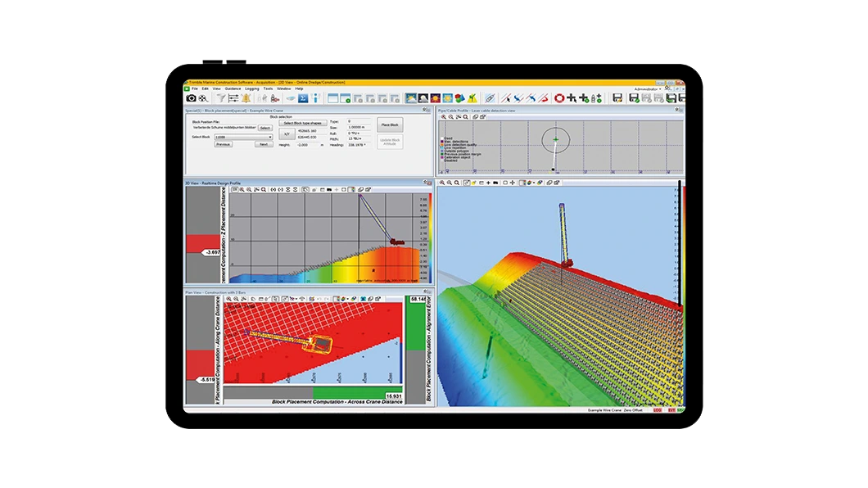
Task: Go to the Previous block
Action: click(223, 144)
